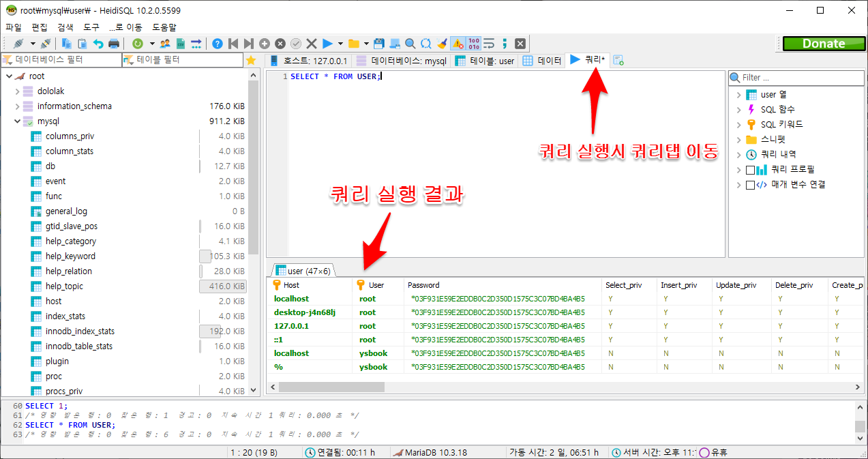Screen dimensions: 868x459
Task: Go to first row icon
Action: point(233,44)
